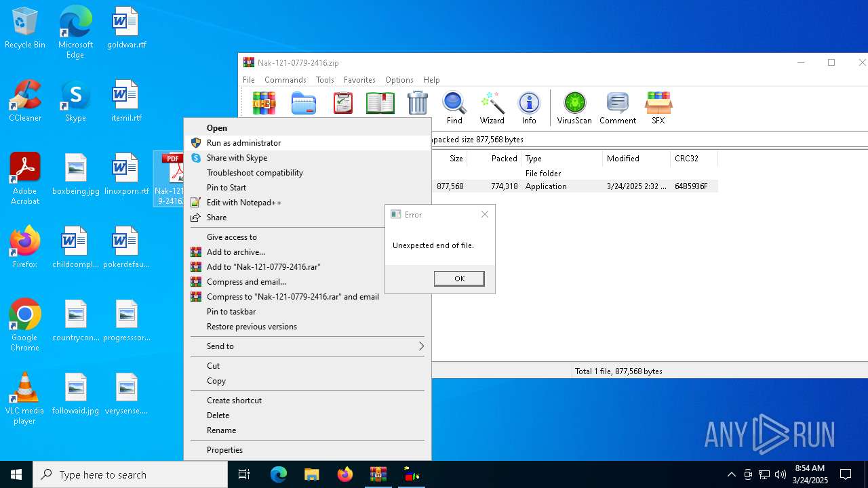The image size is (868, 488).
Task: Open the File menu in WinRAR
Action: click(249, 80)
